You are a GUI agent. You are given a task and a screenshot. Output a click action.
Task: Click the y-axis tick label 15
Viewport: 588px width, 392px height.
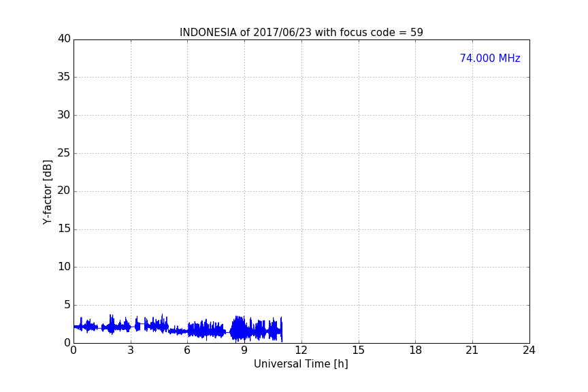(64, 229)
